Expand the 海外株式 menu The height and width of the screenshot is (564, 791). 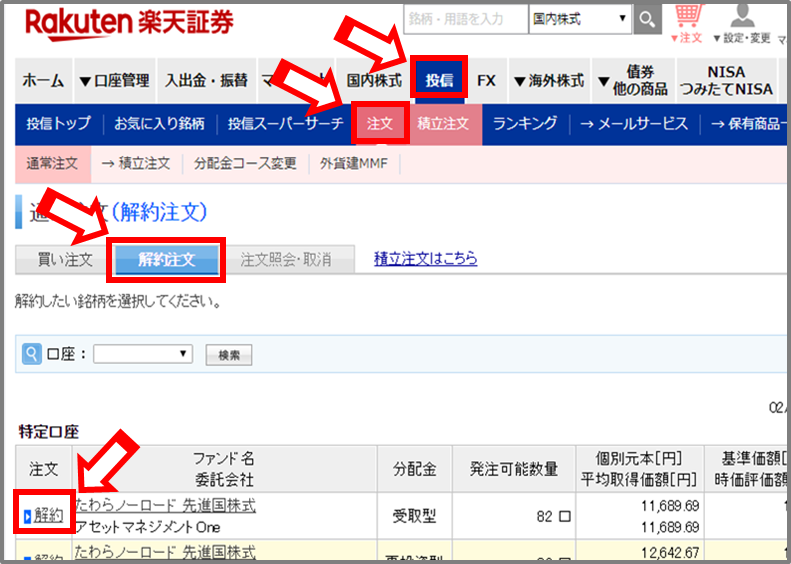click(x=549, y=81)
